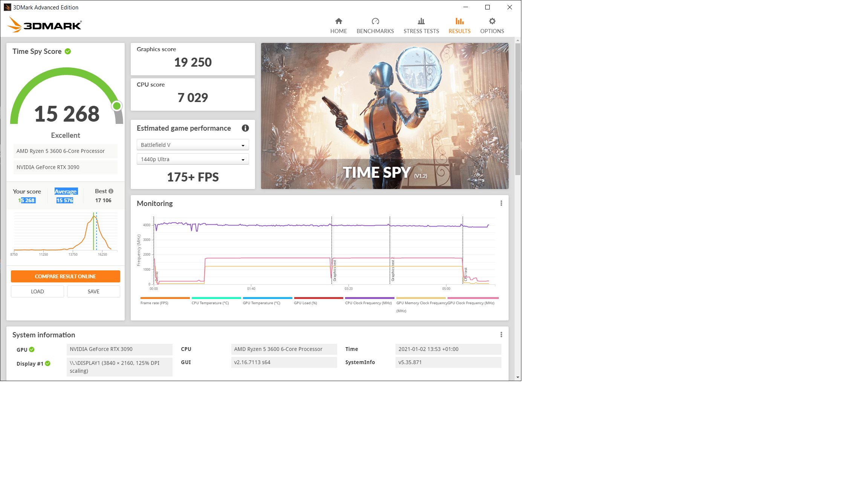Click GUI version v2.16.7113 s64

pyautogui.click(x=284, y=362)
